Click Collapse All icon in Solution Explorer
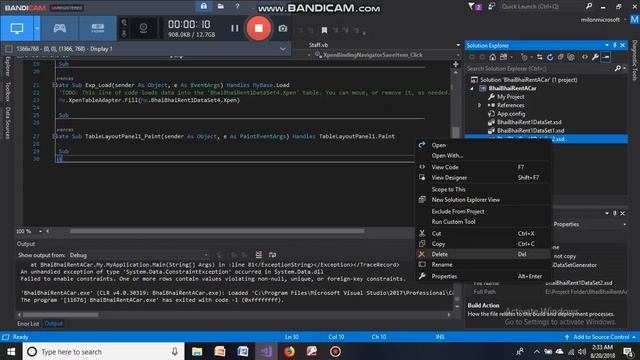The height and width of the screenshot is (360, 640). [560, 57]
